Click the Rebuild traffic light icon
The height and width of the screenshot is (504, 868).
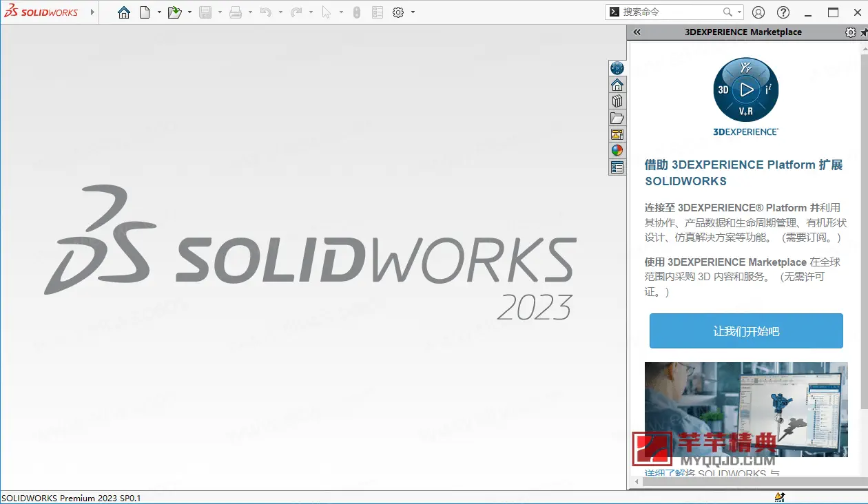click(357, 12)
